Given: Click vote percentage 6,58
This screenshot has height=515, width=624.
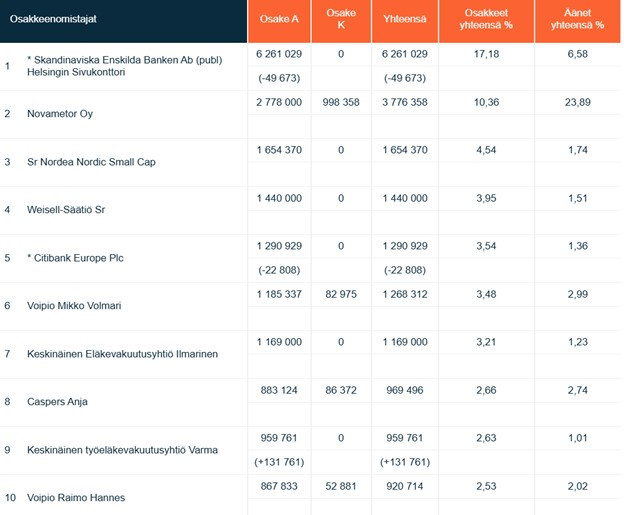Looking at the screenshot, I should tap(577, 54).
